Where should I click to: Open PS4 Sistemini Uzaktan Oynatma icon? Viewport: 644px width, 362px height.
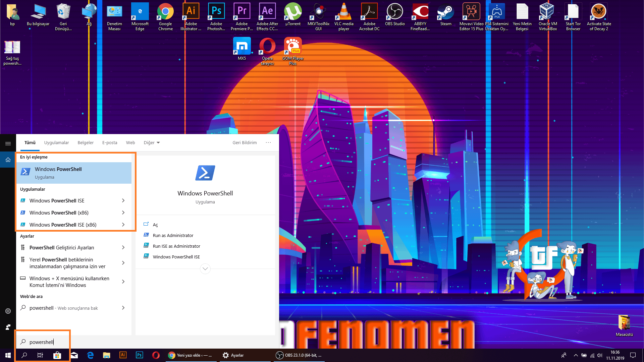(x=497, y=17)
